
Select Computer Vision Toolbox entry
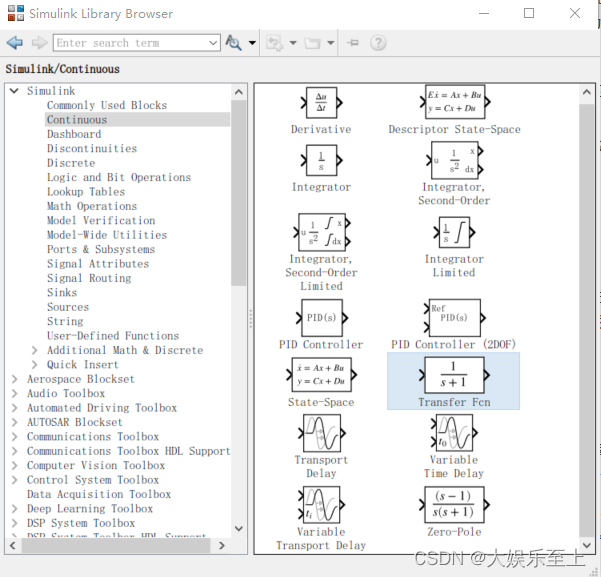pos(96,465)
